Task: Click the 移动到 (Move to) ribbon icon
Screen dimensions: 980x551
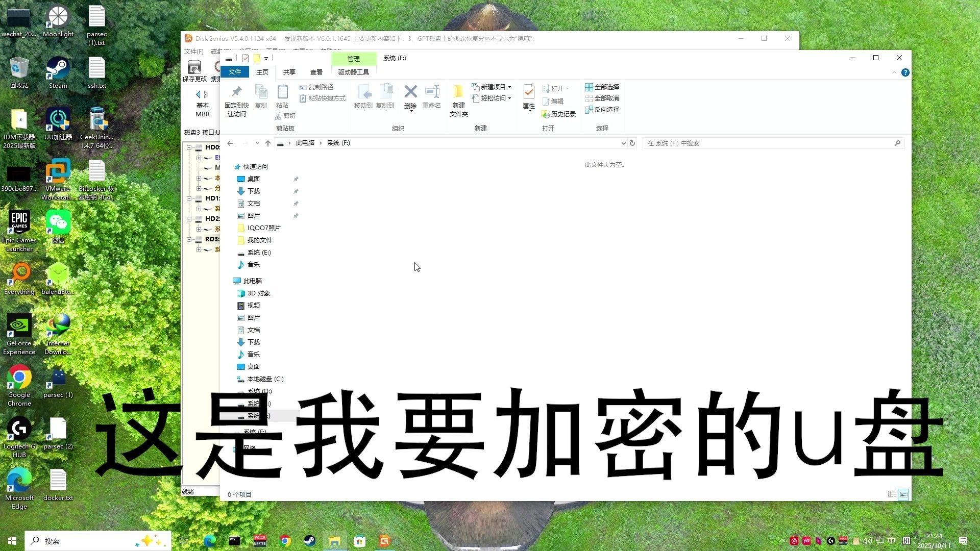Action: (364, 97)
